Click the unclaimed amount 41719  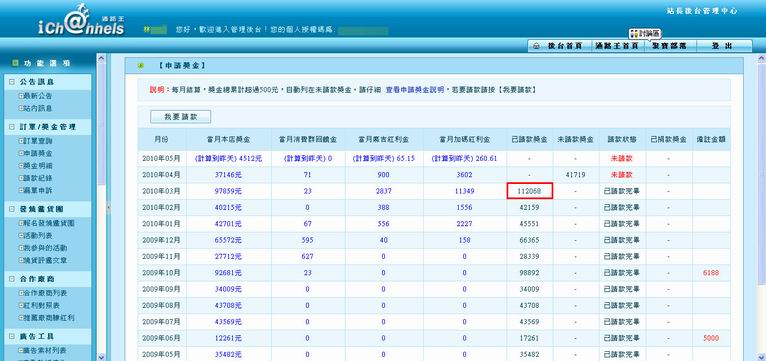pyautogui.click(x=575, y=175)
